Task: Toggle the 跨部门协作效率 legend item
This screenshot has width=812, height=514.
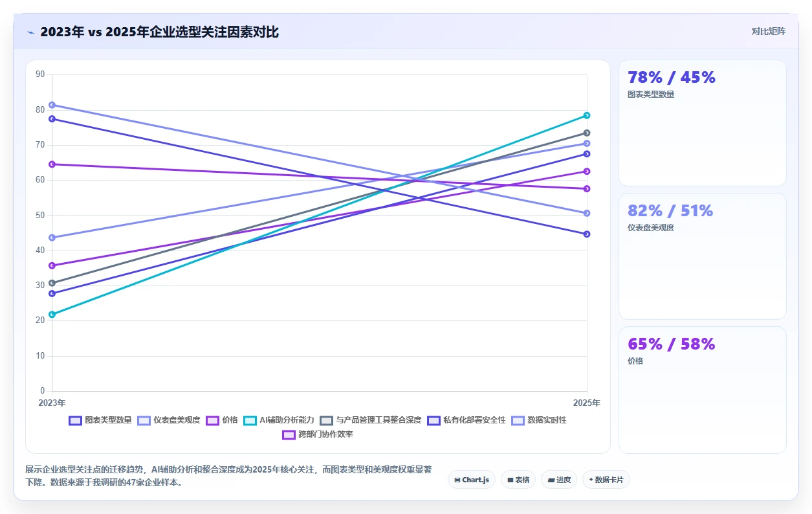Action: [x=318, y=434]
